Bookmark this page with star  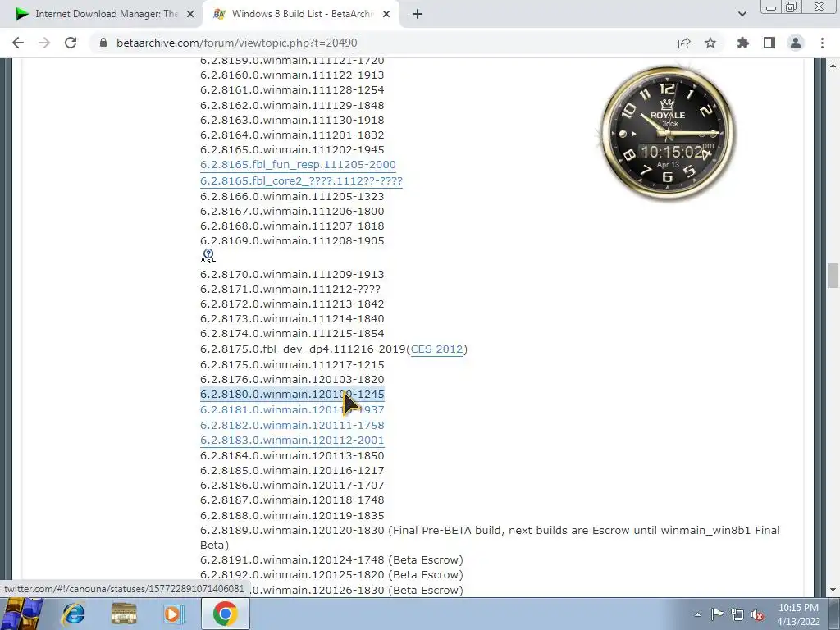coord(710,43)
